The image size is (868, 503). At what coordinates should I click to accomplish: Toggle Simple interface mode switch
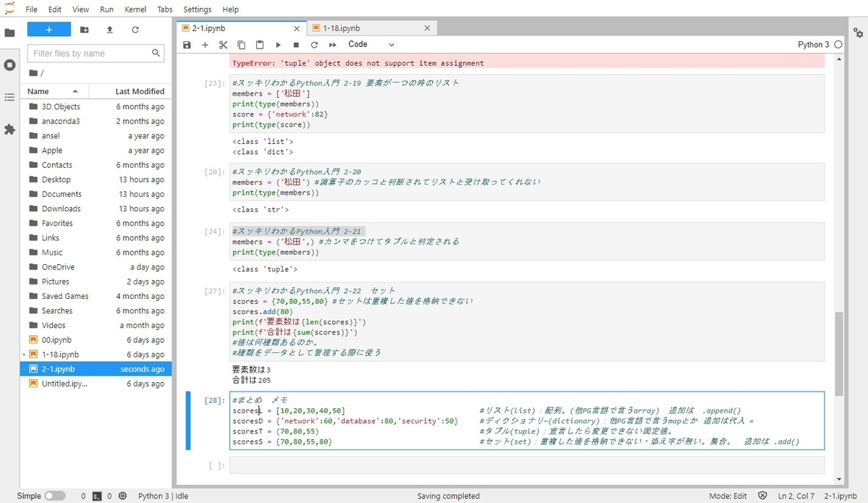coord(55,496)
